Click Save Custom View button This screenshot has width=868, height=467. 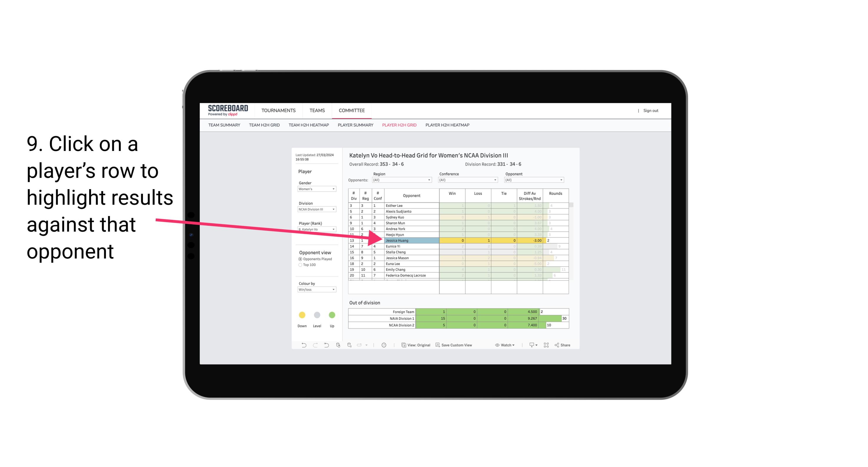pyautogui.click(x=464, y=346)
